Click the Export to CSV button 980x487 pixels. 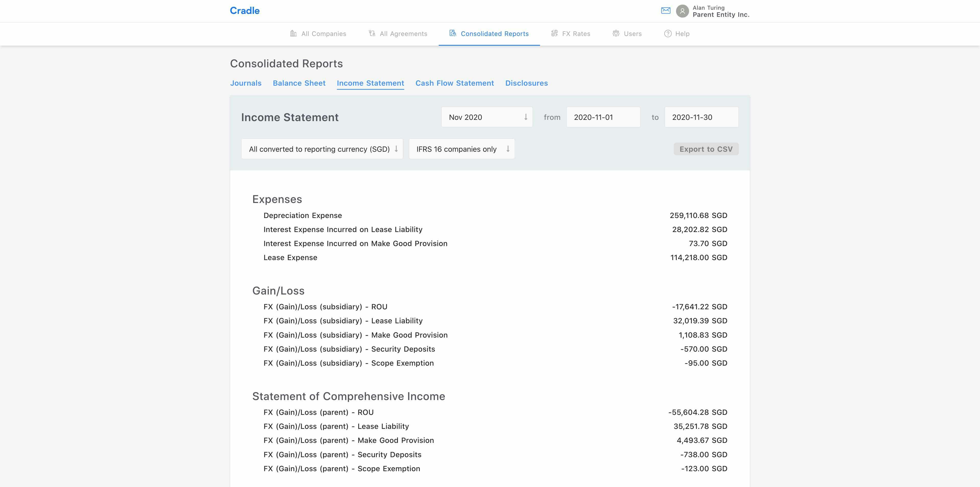[706, 149]
